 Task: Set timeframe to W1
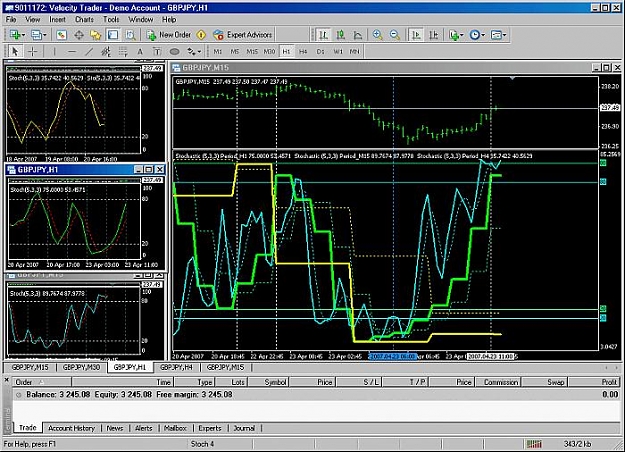[x=338, y=51]
